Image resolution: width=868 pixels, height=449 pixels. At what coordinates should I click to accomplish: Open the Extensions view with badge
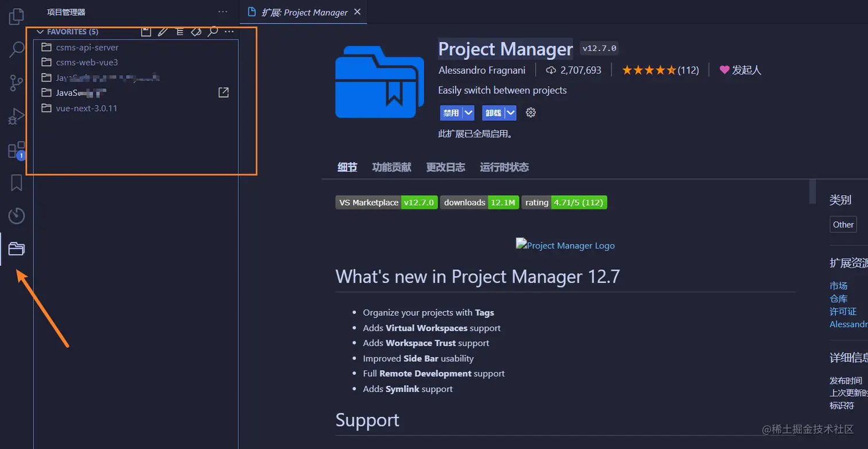17,150
